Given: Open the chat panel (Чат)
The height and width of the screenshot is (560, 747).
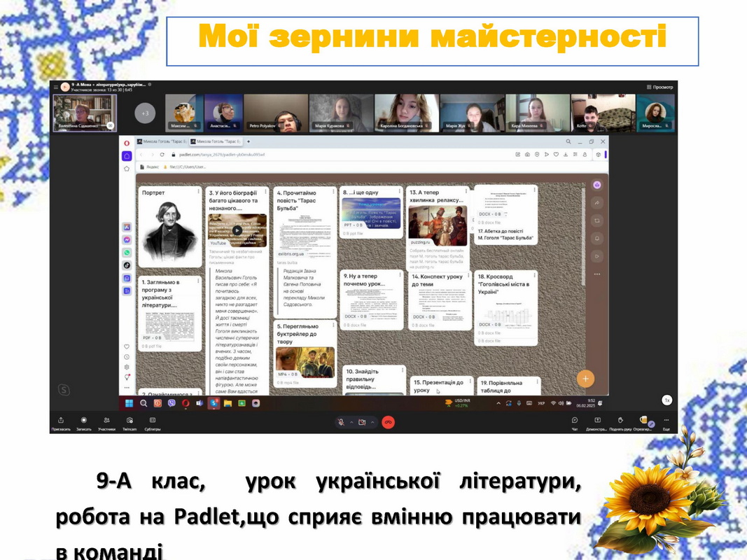Looking at the screenshot, I should click(575, 422).
